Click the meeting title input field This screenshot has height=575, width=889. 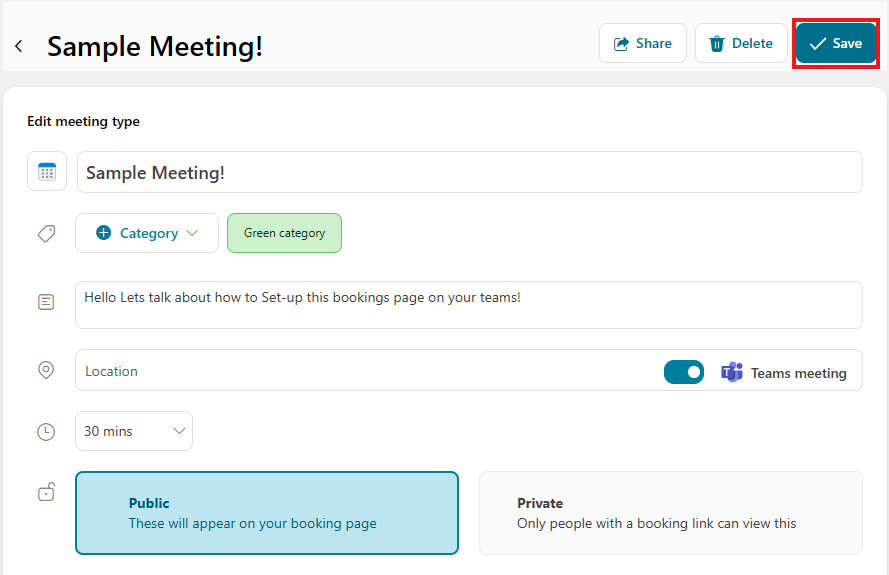[469, 172]
